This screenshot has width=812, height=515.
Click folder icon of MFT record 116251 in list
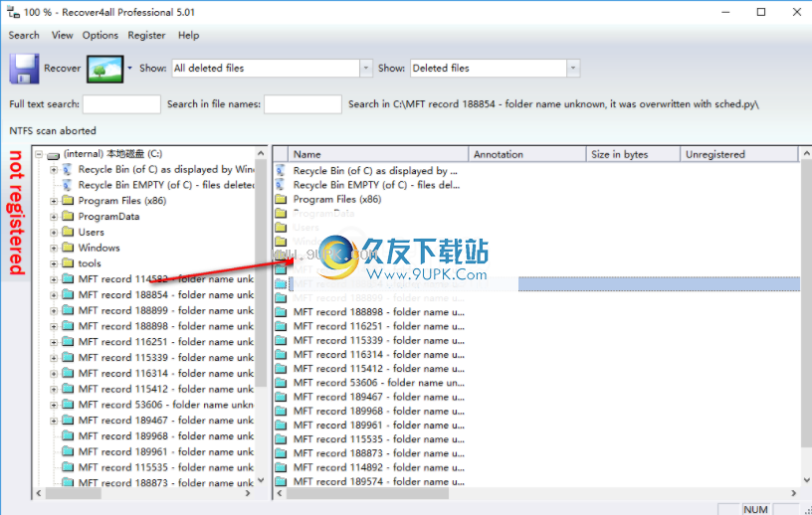(x=281, y=326)
